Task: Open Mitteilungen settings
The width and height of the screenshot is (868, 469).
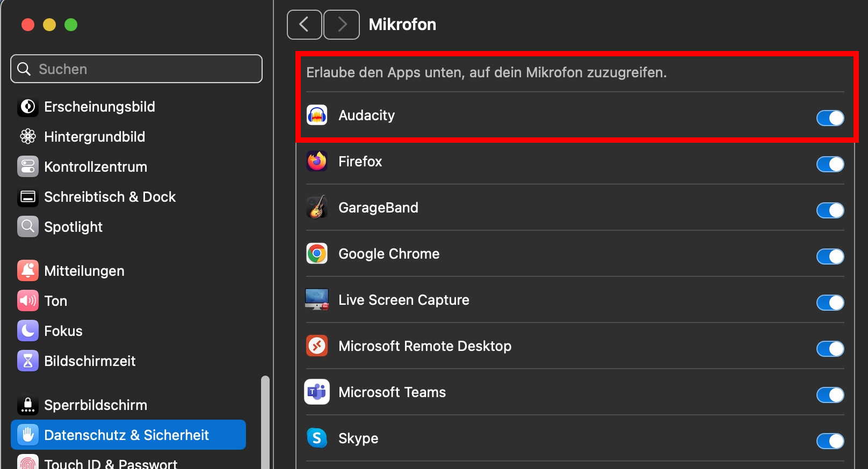Action: pyautogui.click(x=128, y=271)
